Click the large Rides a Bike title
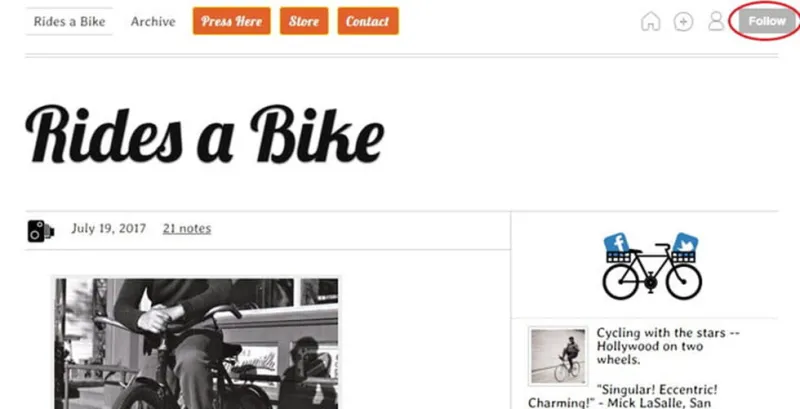 point(204,134)
